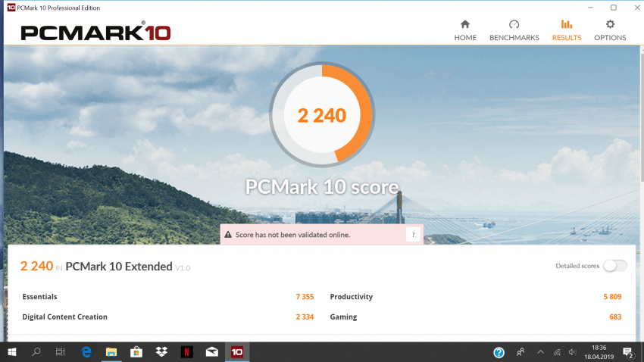644x362 pixels.
Task: Minimize the PCMark 10 window
Action: pos(590,8)
